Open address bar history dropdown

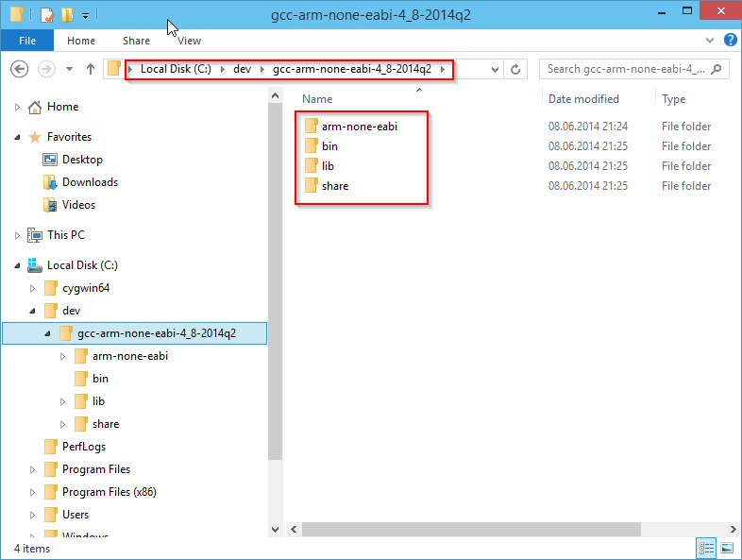[x=495, y=70]
